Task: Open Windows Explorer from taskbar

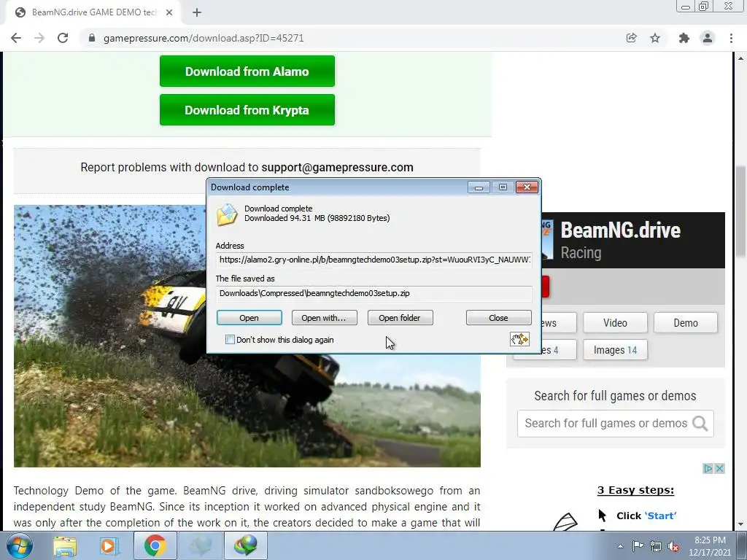Action: [x=65, y=545]
